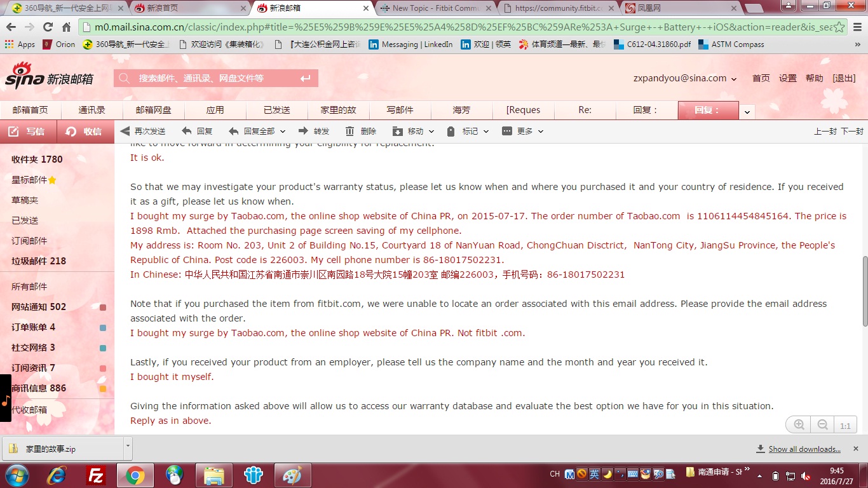Click the browser reload icon
868x488 pixels.
point(48,27)
